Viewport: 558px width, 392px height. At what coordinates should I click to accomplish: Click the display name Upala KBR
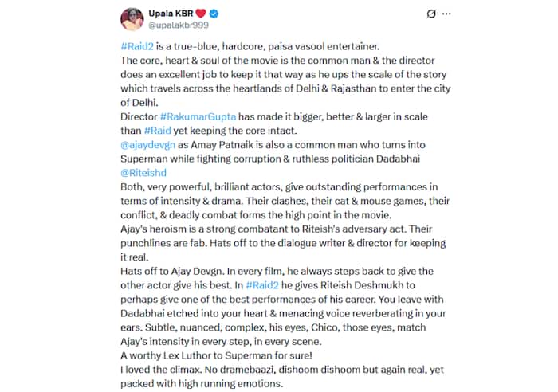pyautogui.click(x=171, y=14)
